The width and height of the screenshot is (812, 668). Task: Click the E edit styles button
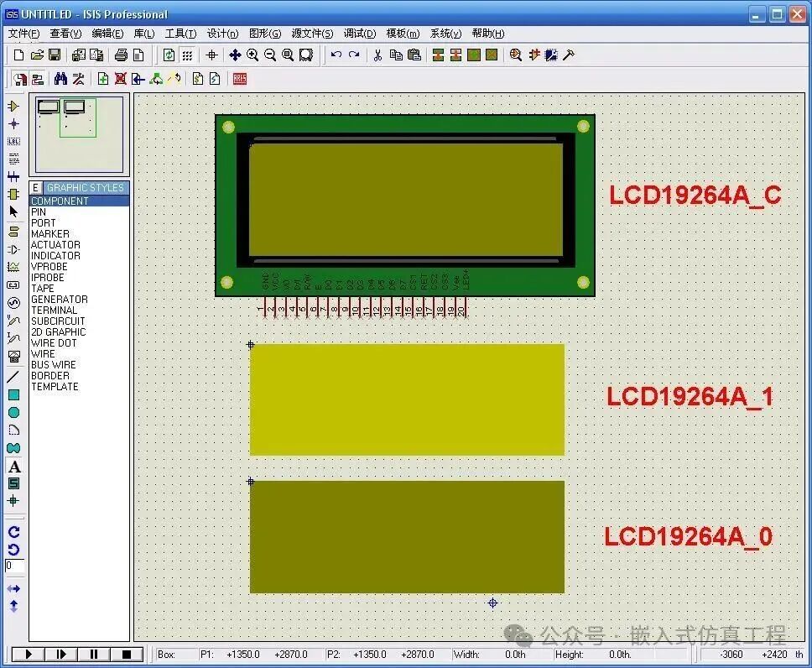point(35,188)
